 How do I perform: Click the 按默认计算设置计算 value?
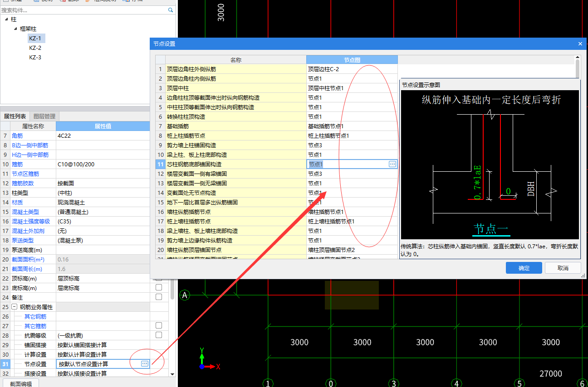[82, 354]
